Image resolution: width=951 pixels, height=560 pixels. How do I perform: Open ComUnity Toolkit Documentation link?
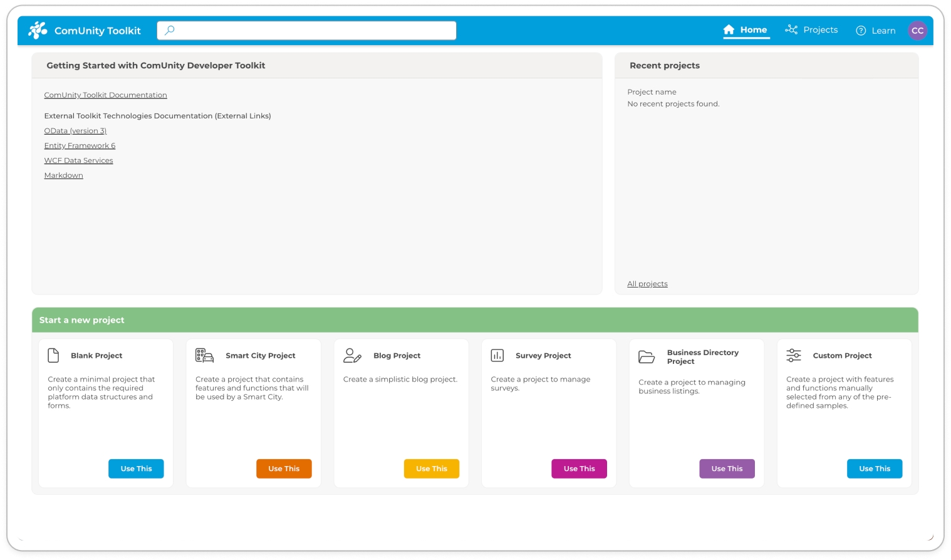click(105, 95)
